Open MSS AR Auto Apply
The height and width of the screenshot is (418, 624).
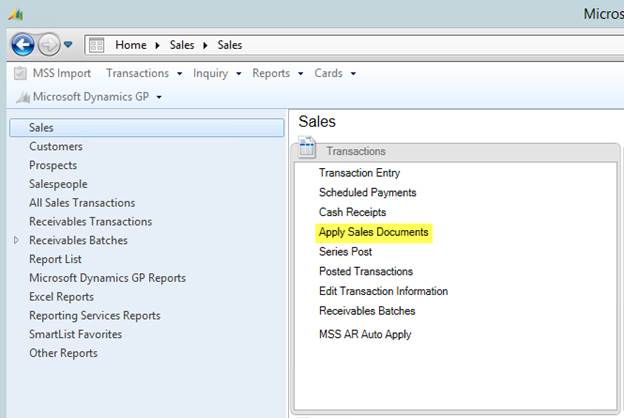365,334
